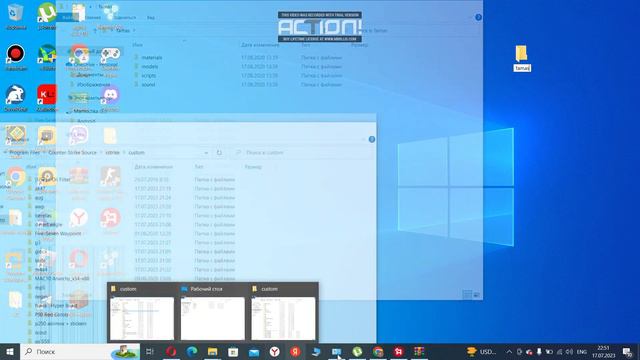This screenshot has width=640, height=360.
Task: Select the tamaj folder on desktop
Action: (x=522, y=58)
